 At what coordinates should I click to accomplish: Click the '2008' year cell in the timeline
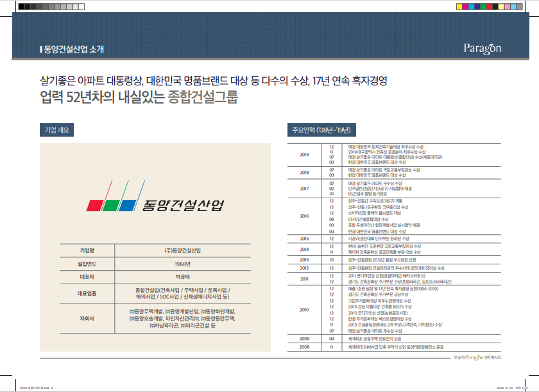(x=304, y=347)
